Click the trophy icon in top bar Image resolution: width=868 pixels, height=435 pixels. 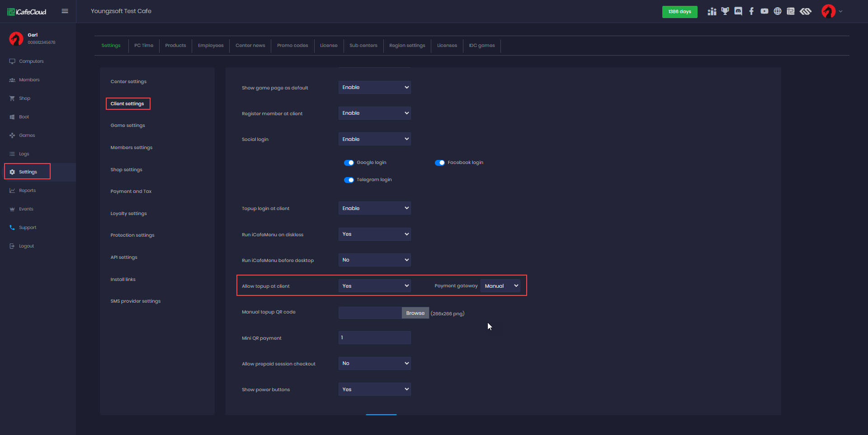pos(725,11)
